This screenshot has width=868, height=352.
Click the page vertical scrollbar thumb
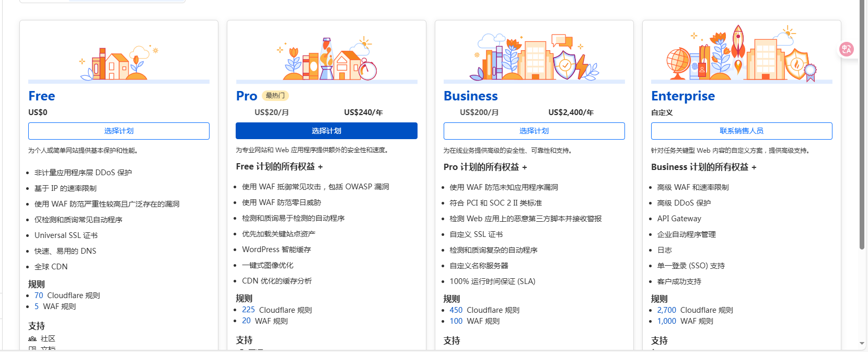click(x=862, y=124)
